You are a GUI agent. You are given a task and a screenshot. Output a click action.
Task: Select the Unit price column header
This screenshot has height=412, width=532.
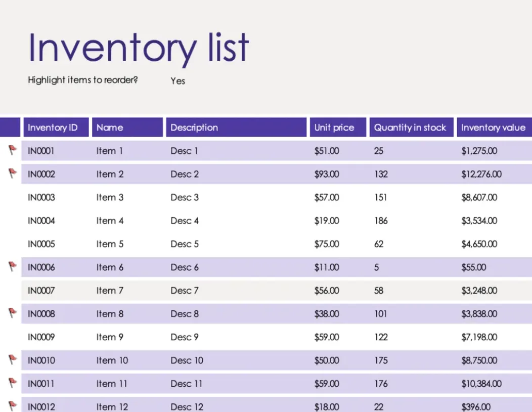coord(338,128)
